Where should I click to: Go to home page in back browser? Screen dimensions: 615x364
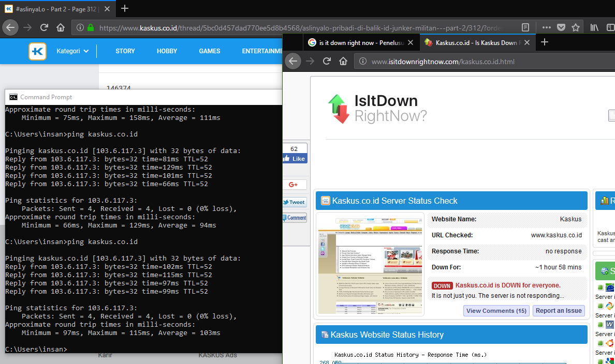61,27
